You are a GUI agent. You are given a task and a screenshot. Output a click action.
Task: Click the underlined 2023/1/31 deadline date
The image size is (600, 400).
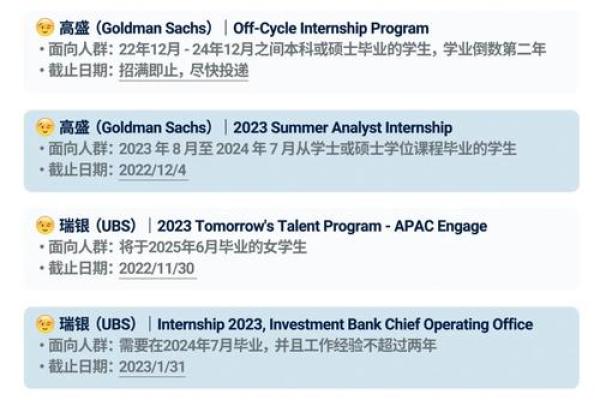click(152, 367)
